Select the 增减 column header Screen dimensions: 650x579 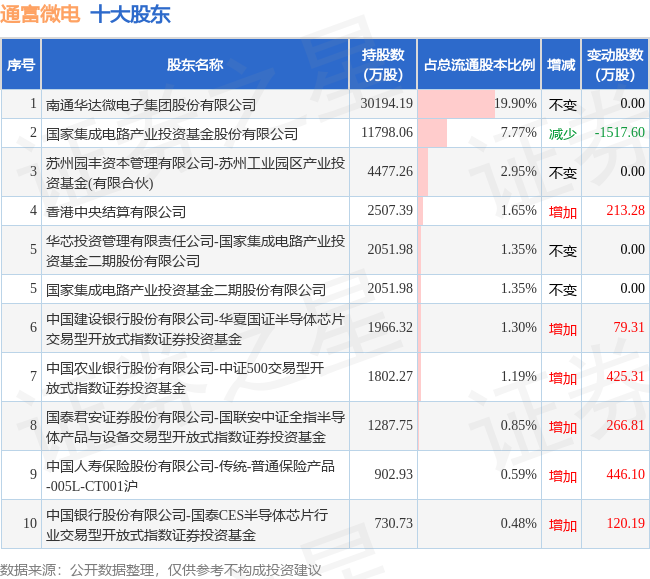[x=561, y=65]
